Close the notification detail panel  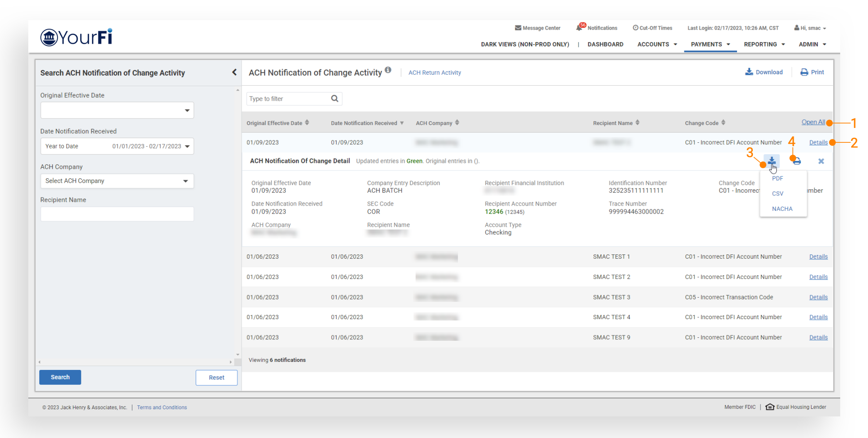821,161
